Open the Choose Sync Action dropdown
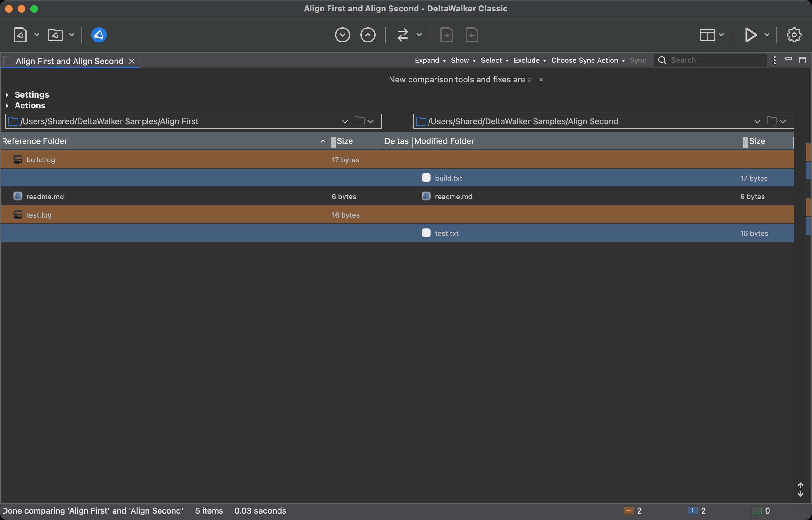This screenshot has width=812, height=520. point(588,61)
